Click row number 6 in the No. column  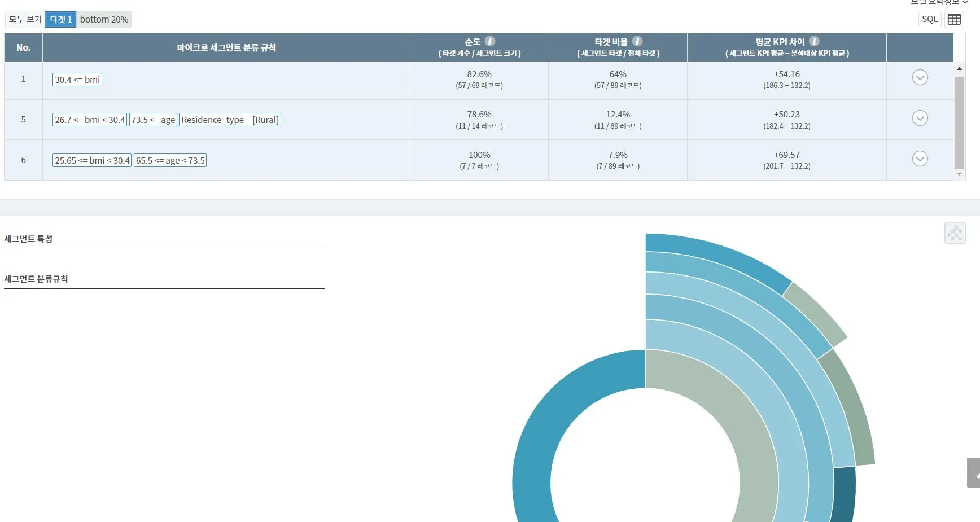click(23, 160)
